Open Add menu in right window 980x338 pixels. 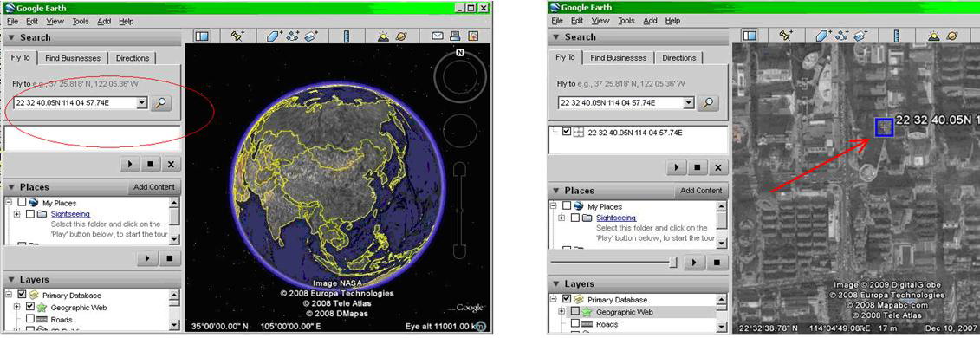pos(651,21)
